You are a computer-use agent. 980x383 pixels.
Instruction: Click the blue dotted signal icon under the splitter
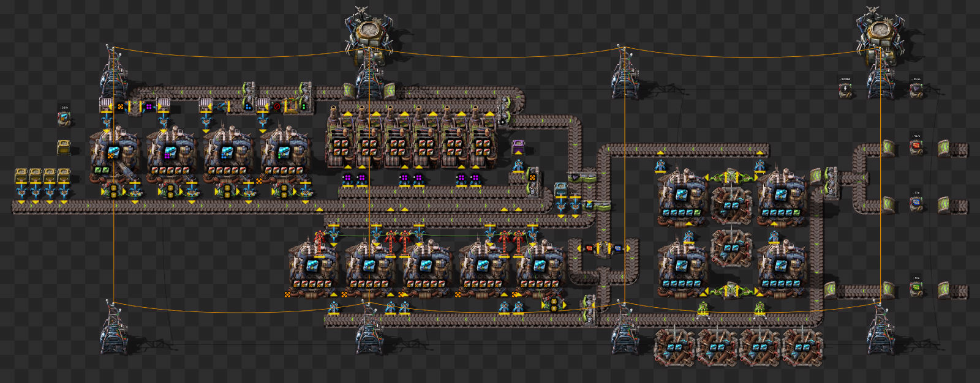tap(248, 106)
